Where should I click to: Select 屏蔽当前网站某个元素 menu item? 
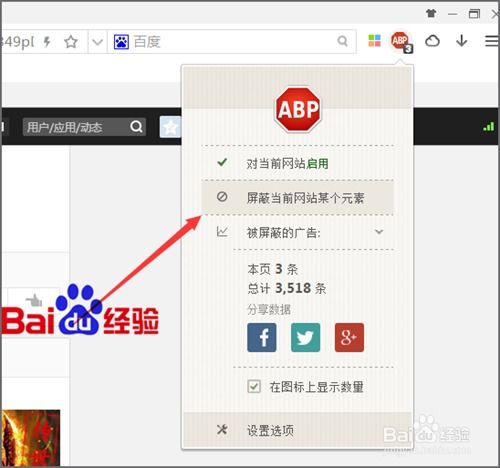pos(298,198)
